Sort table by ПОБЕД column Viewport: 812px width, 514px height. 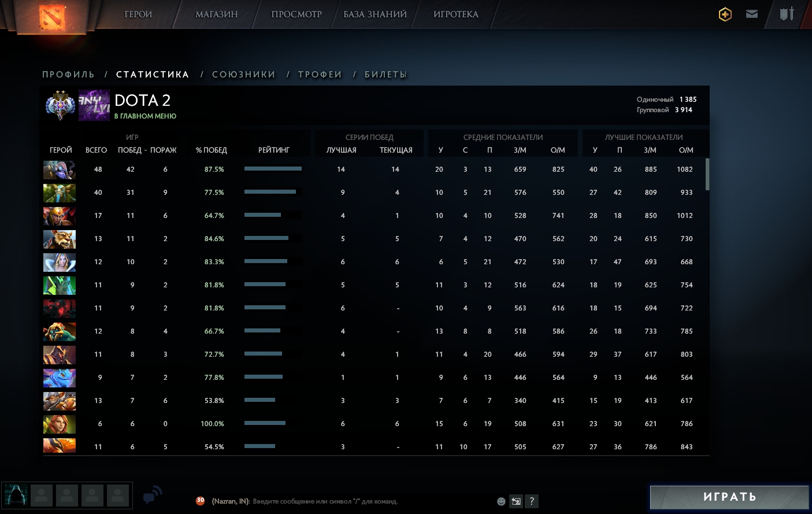point(129,150)
